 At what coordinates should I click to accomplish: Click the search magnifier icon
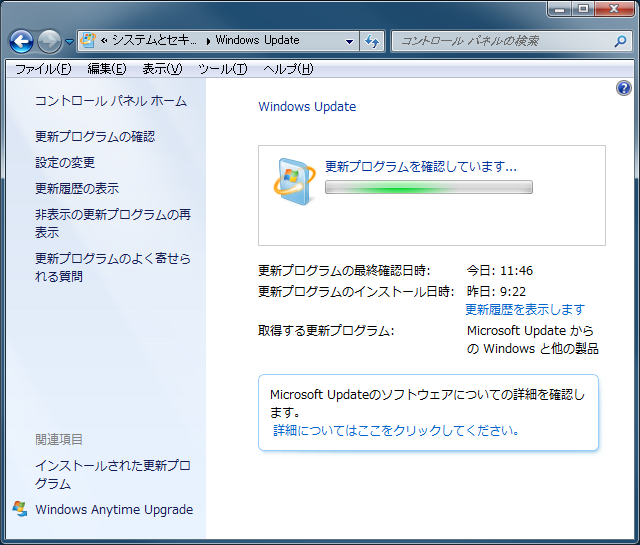coord(620,41)
